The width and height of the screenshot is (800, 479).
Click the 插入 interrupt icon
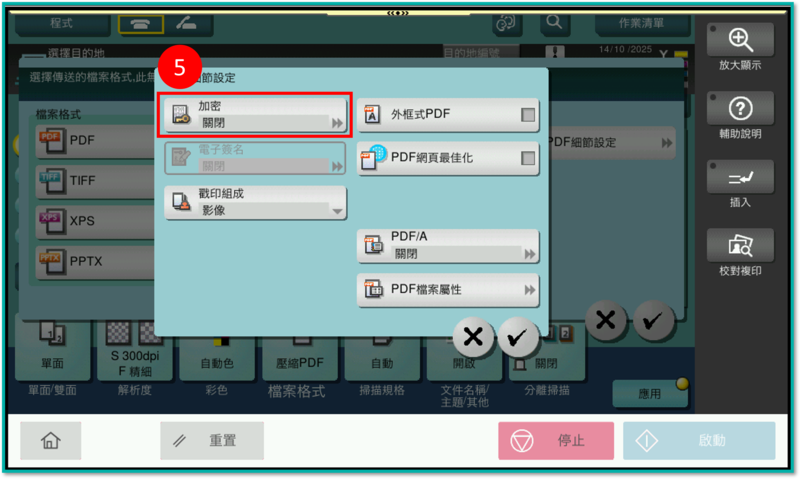740,177
